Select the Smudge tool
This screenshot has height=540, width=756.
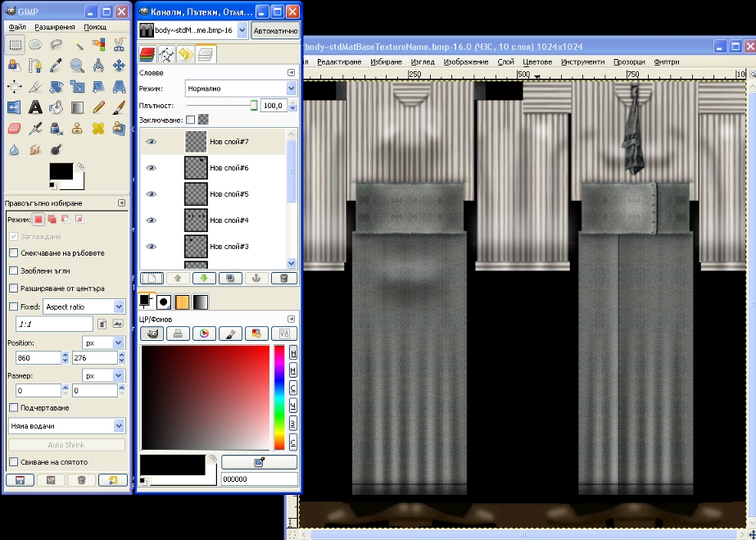tap(35, 149)
